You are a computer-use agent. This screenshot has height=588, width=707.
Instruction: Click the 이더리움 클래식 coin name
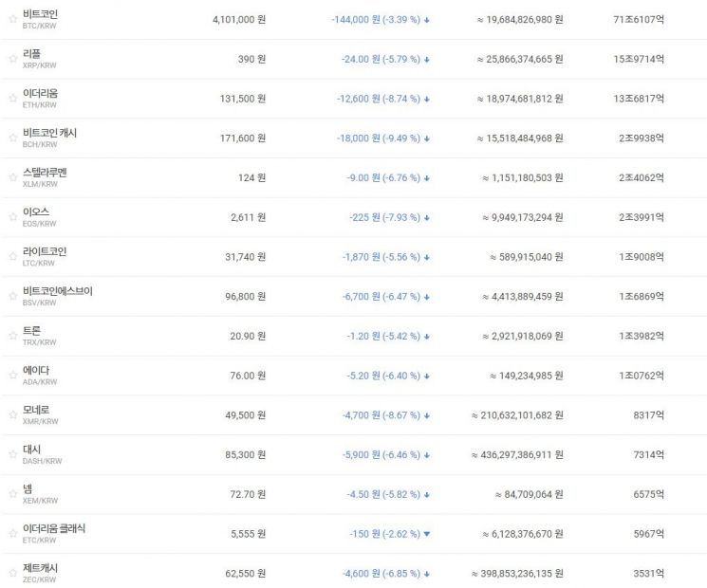tap(54, 528)
